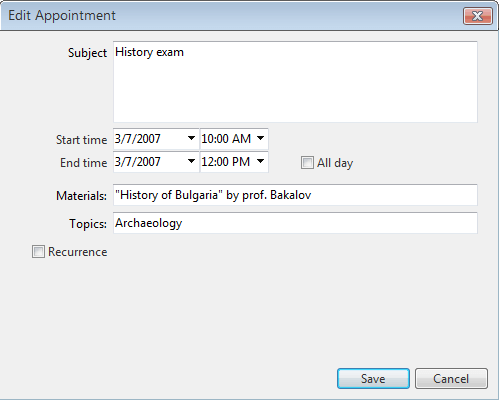This screenshot has width=500, height=400.
Task: Open the Start time 10:00 AM dropdown arrow
Action: pyautogui.click(x=260, y=138)
